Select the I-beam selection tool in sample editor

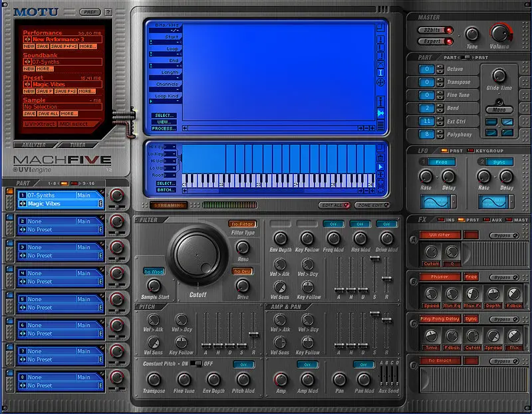[380, 72]
